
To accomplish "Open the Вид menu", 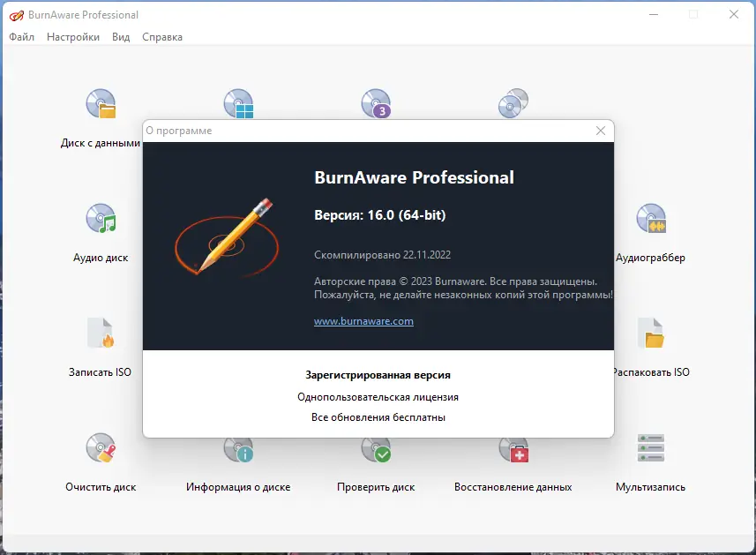I will tap(121, 37).
